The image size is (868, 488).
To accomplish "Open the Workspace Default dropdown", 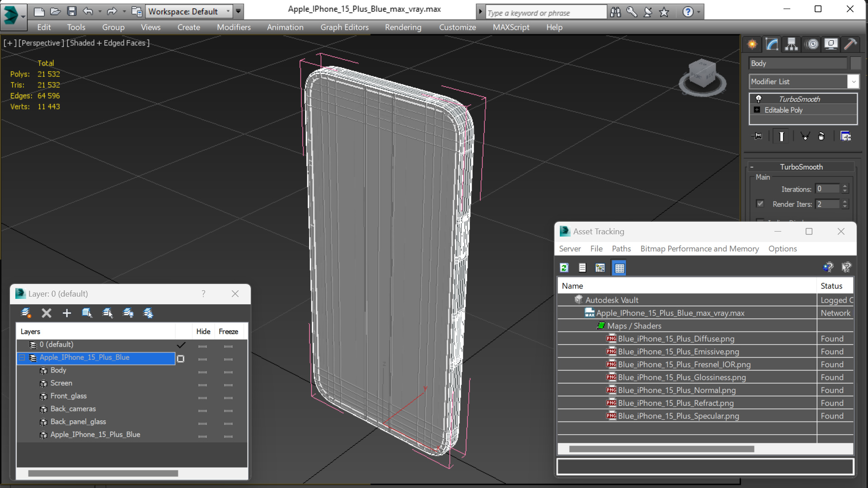I will [x=228, y=11].
